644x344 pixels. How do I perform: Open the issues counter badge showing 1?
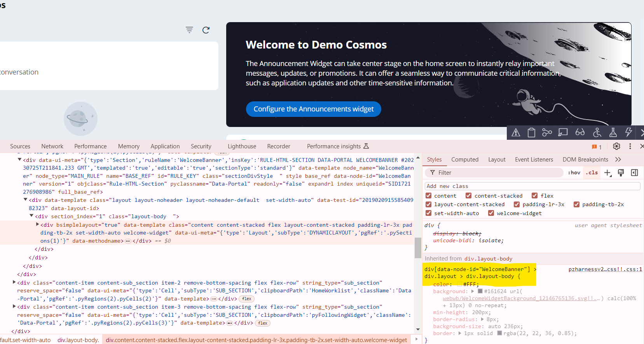[x=597, y=147]
